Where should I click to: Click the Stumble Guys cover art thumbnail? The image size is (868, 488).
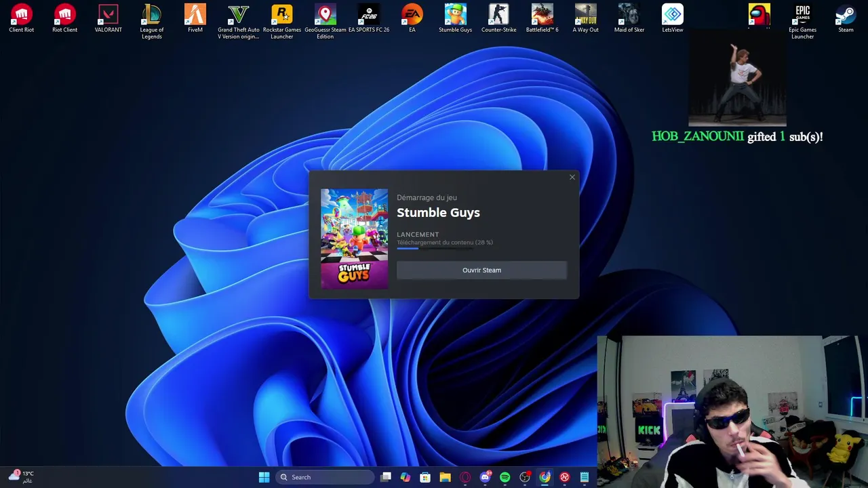coord(354,239)
